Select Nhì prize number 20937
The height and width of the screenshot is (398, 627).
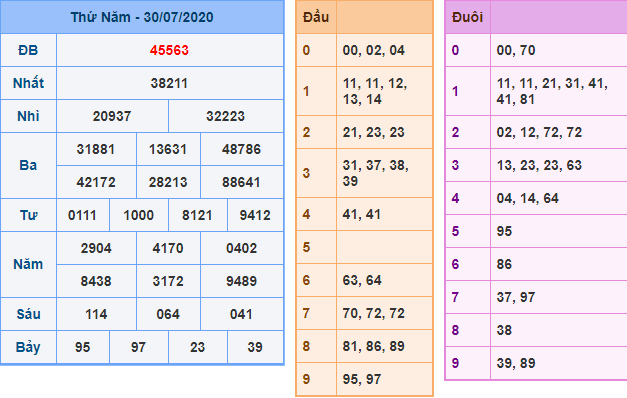(x=112, y=116)
